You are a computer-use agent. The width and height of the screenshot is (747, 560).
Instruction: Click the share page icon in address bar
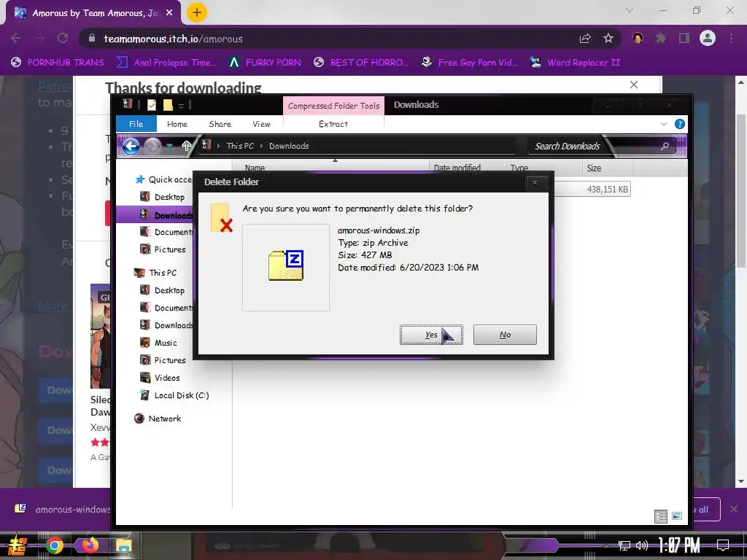tap(585, 39)
